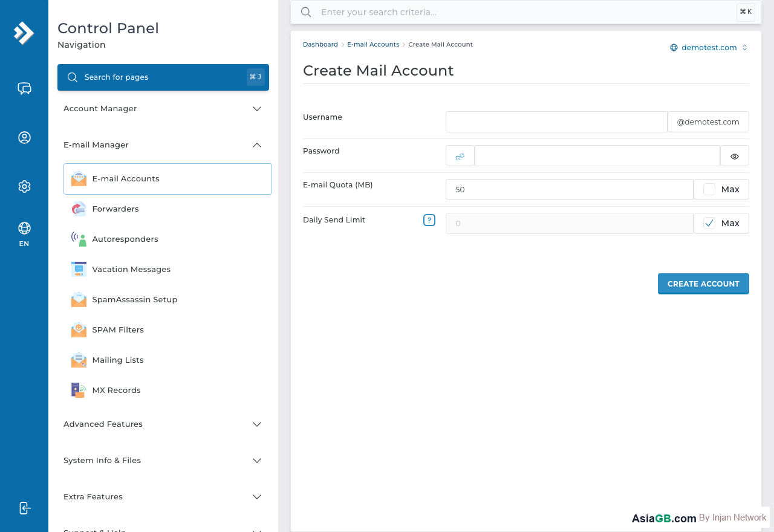Open Forwarders menu item
The width and height of the screenshot is (774, 532).
[x=167, y=209]
